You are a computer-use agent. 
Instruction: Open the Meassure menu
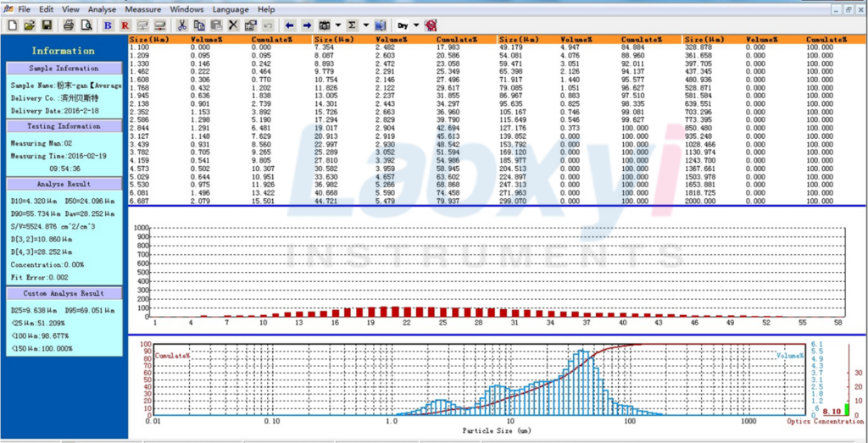click(x=143, y=9)
